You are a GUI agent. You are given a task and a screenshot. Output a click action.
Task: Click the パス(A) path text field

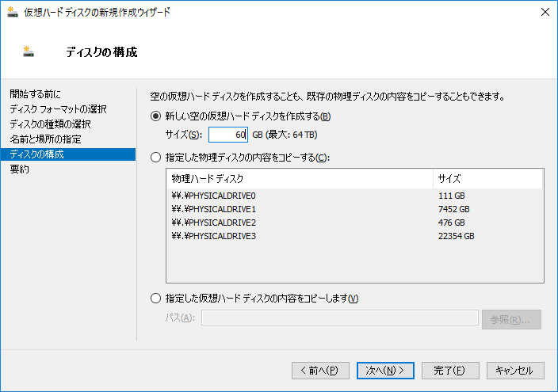(x=340, y=318)
